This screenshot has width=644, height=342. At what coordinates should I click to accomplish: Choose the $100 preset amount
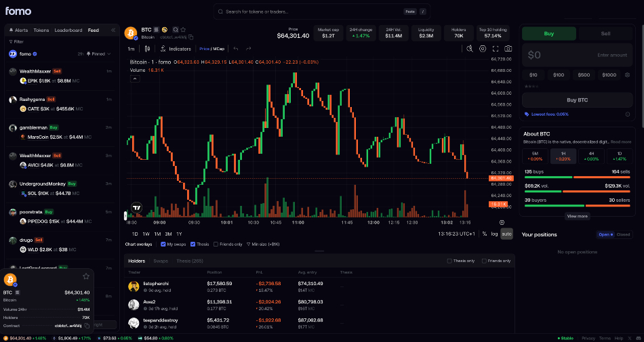tap(559, 75)
